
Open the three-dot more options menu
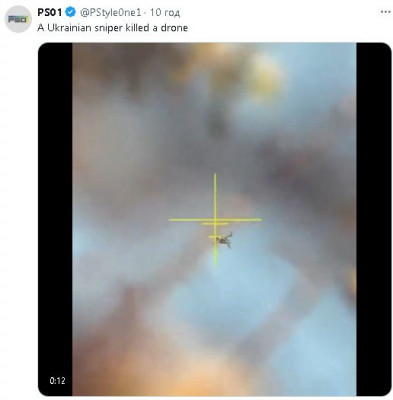385,12
